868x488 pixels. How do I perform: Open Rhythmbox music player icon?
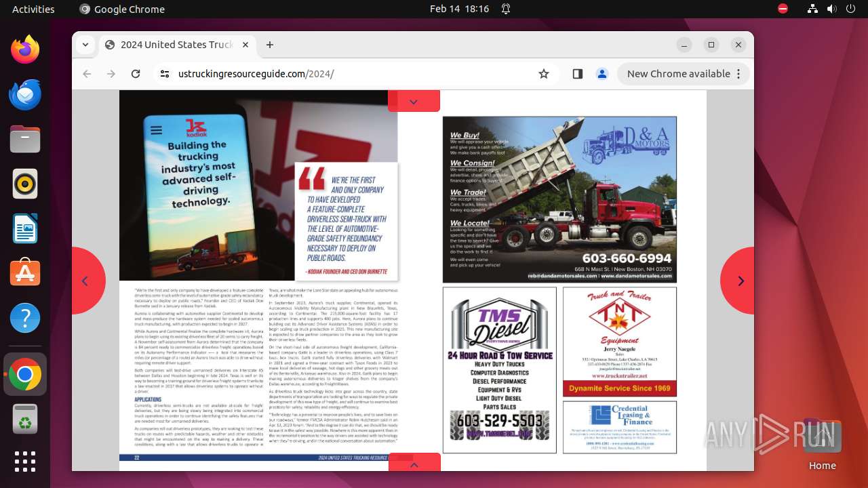(25, 184)
